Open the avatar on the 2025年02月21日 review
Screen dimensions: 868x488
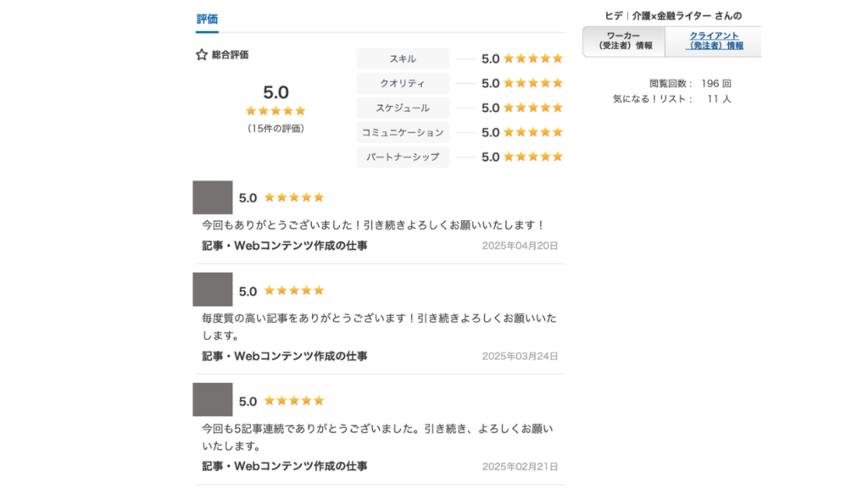213,400
